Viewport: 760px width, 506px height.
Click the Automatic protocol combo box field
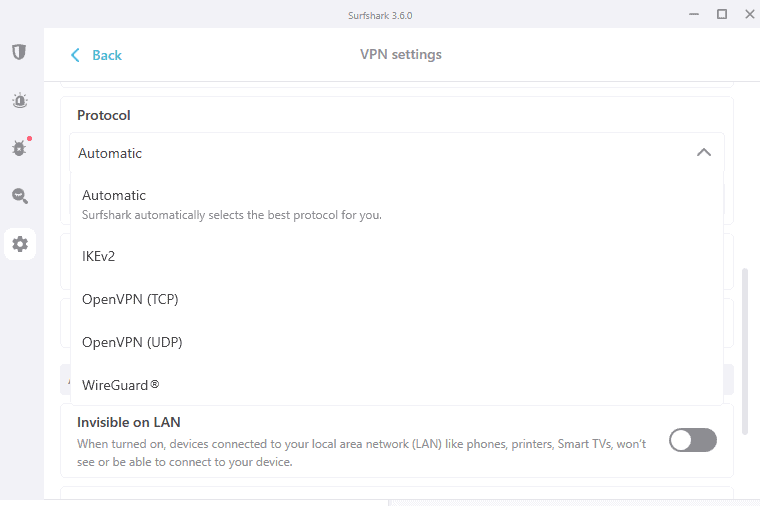point(380,153)
